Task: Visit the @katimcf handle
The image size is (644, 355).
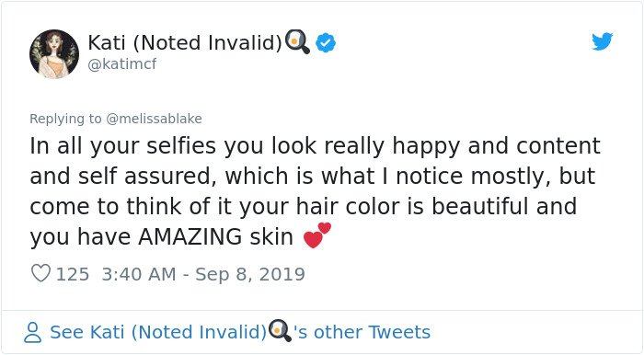Action: pos(122,64)
